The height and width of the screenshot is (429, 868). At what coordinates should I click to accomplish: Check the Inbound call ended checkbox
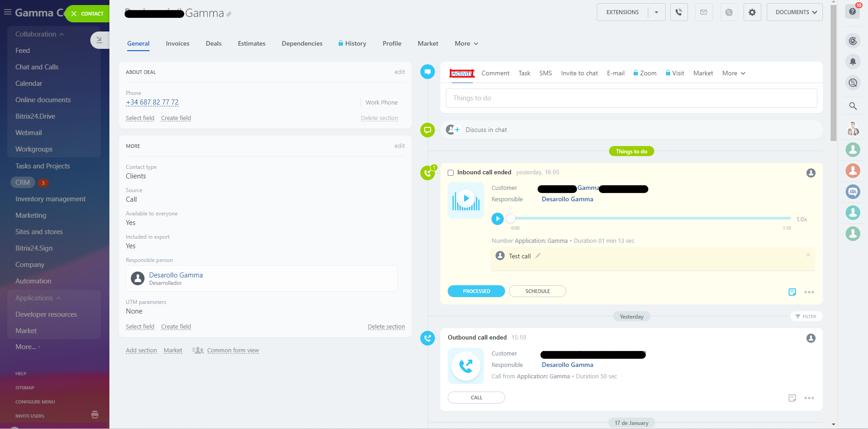(x=450, y=173)
